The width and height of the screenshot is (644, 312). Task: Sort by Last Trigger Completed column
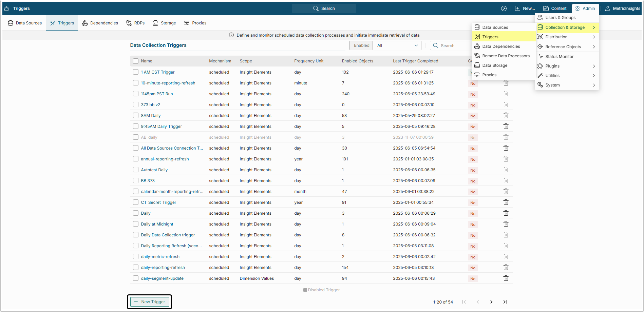(415, 61)
